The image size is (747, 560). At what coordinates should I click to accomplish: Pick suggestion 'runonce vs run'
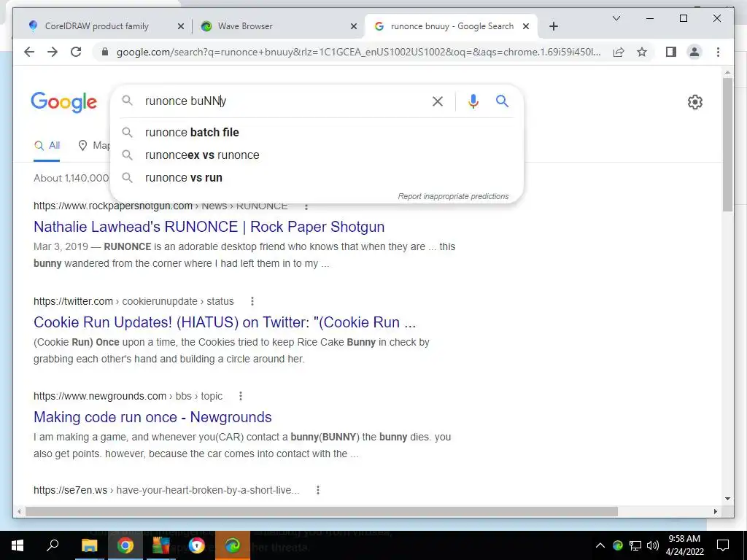[317, 178]
